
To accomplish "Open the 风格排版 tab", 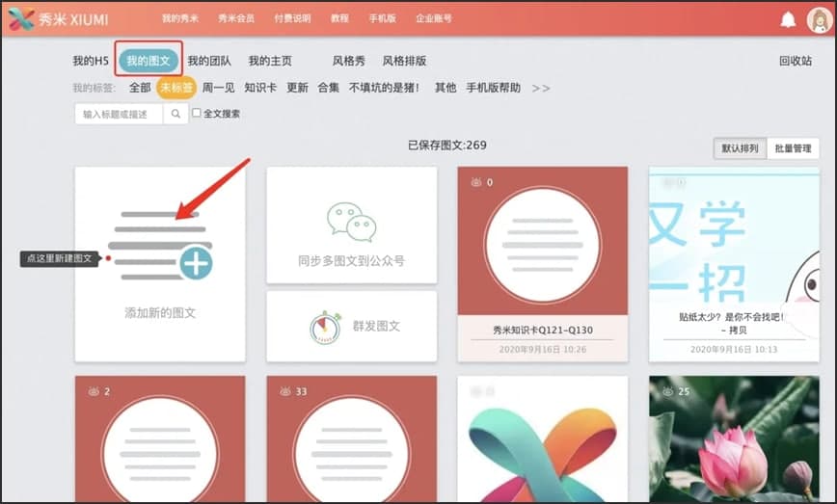I will pos(404,61).
